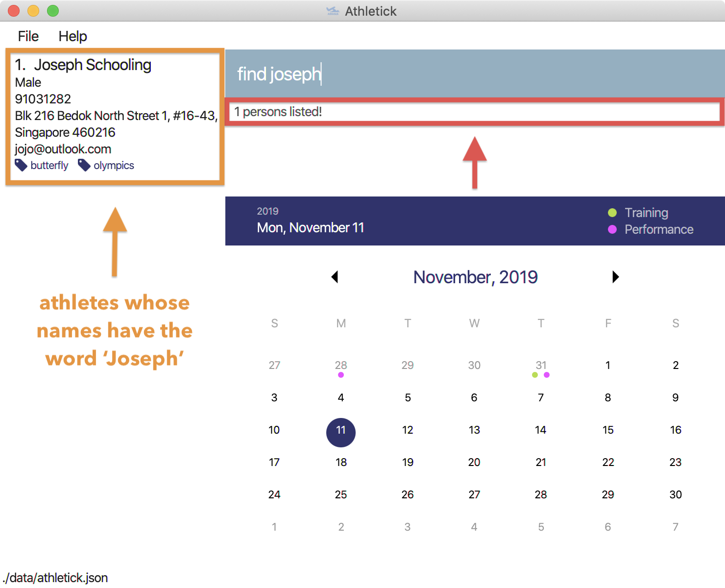The height and width of the screenshot is (588, 725).
Task: Click the green Training legend dot
Action: (612, 213)
